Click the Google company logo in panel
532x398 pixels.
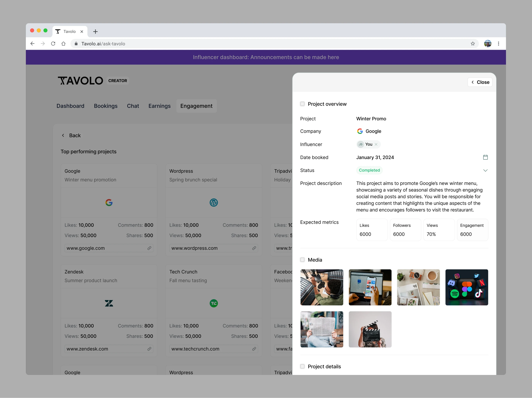pos(360,131)
